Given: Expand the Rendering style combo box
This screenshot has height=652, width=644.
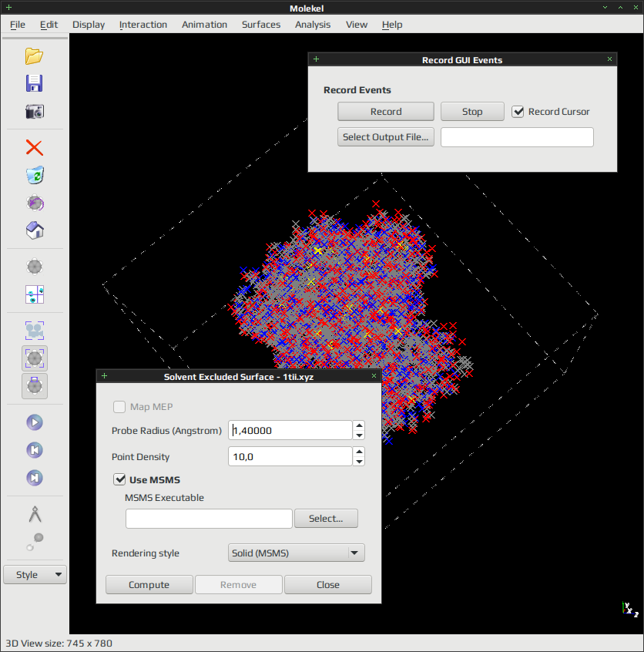Looking at the screenshot, I should (297, 553).
